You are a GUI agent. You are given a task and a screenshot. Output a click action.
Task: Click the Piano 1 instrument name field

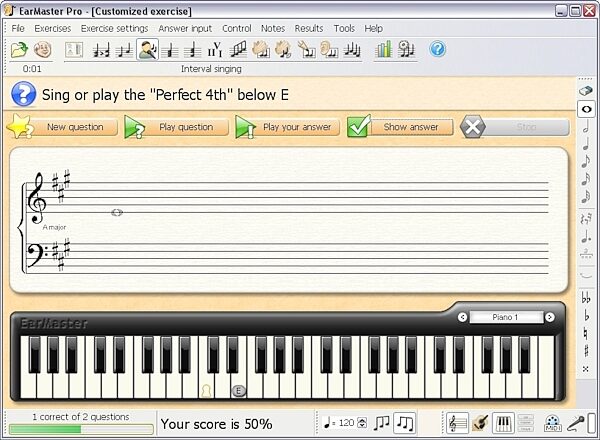coord(506,317)
